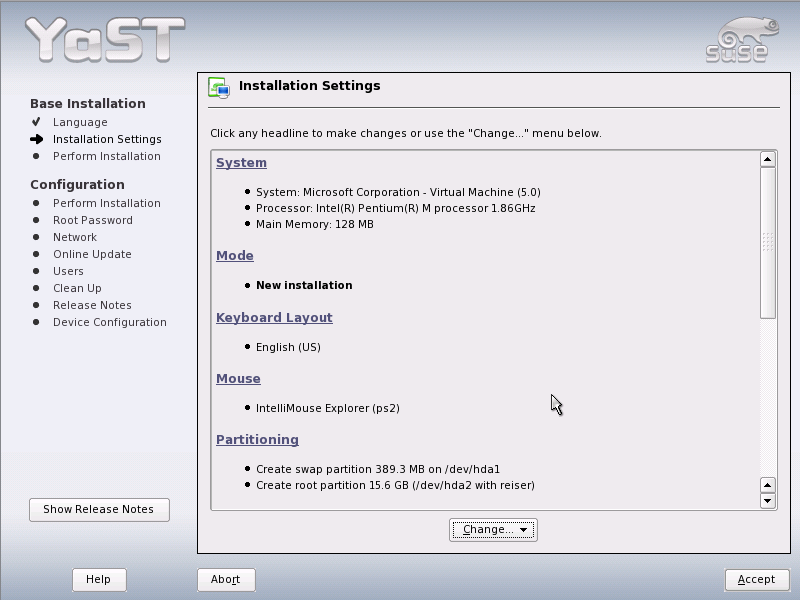Screen dimensions: 800x600
Task: Click the Installation Settings header icon
Action: pos(219,87)
